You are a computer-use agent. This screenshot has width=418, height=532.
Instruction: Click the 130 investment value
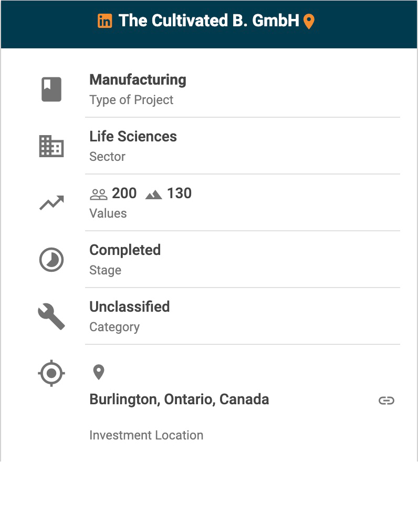point(179,193)
